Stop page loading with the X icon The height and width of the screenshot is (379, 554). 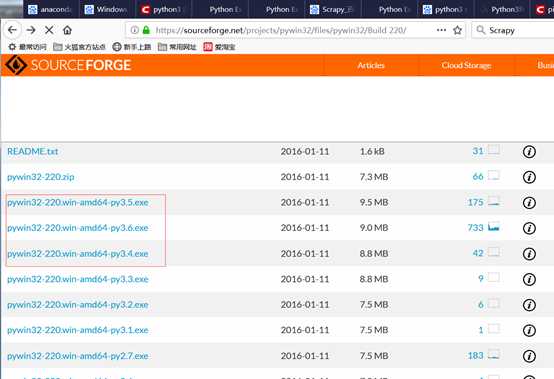tap(49, 30)
